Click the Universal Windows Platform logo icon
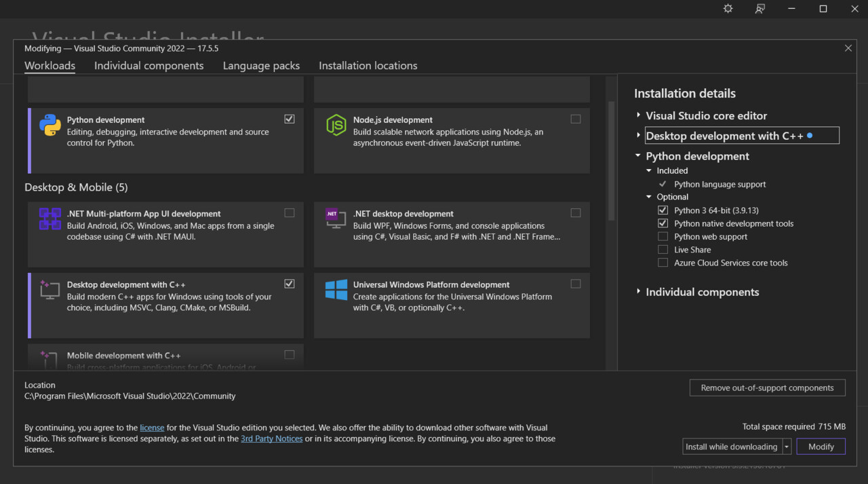 click(x=336, y=290)
